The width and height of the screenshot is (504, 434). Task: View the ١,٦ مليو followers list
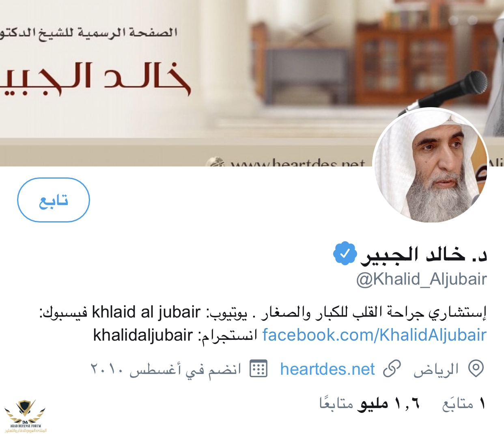pyautogui.click(x=369, y=404)
